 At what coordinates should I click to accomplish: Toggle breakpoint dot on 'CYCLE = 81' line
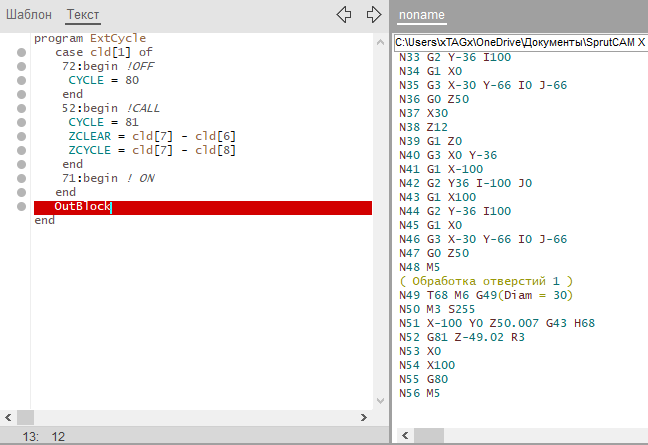(21, 122)
